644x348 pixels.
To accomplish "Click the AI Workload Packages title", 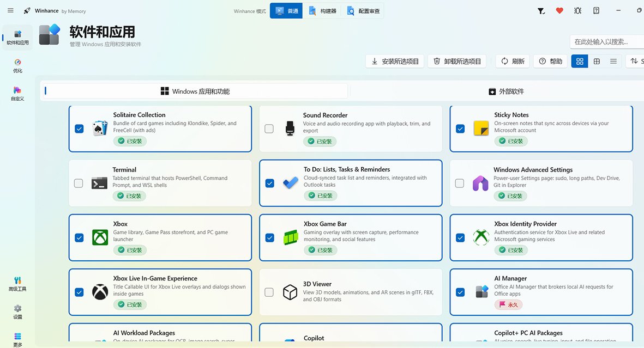I will point(144,333).
